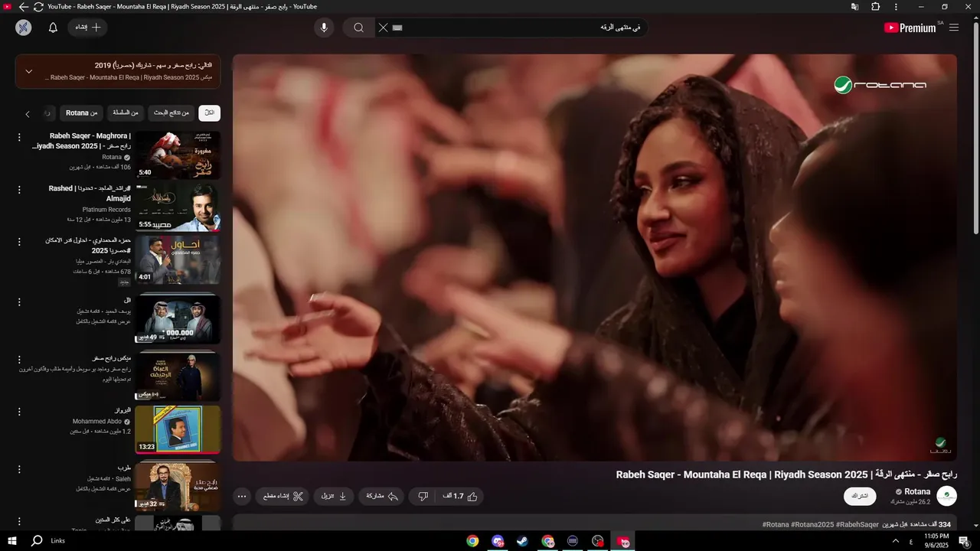Image resolution: width=980 pixels, height=551 pixels.
Task: Open the #Rotana2025 hashtag
Action: pos(812,524)
